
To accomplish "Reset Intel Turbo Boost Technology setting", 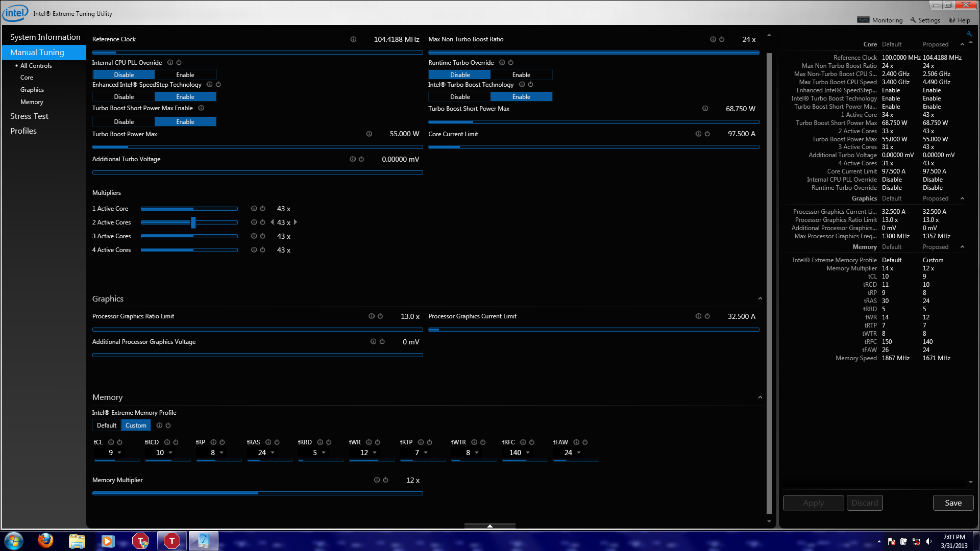I will (530, 85).
